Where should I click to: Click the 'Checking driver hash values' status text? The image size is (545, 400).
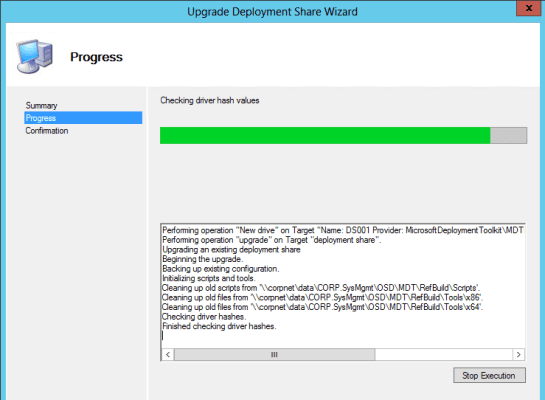tap(210, 100)
